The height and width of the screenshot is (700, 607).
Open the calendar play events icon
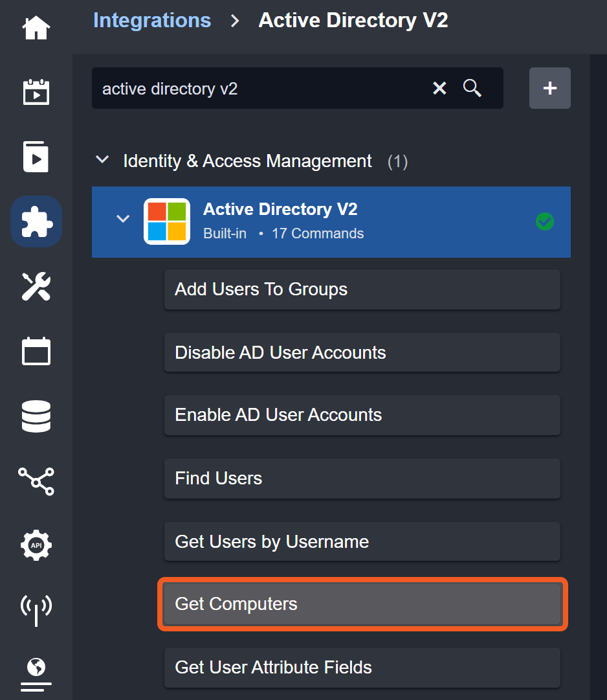tap(36, 92)
